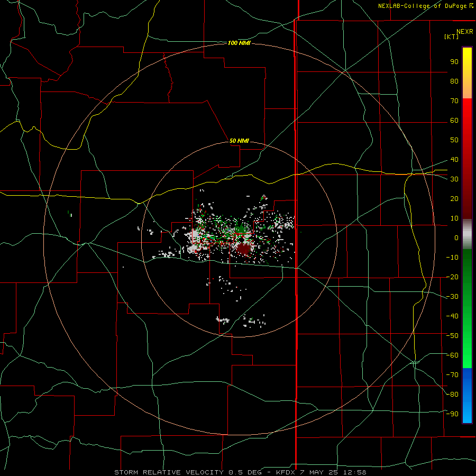This screenshot has height=476, width=476.
Task: Pick the yellow-orange top segment of color bar
Action: tap(467, 73)
